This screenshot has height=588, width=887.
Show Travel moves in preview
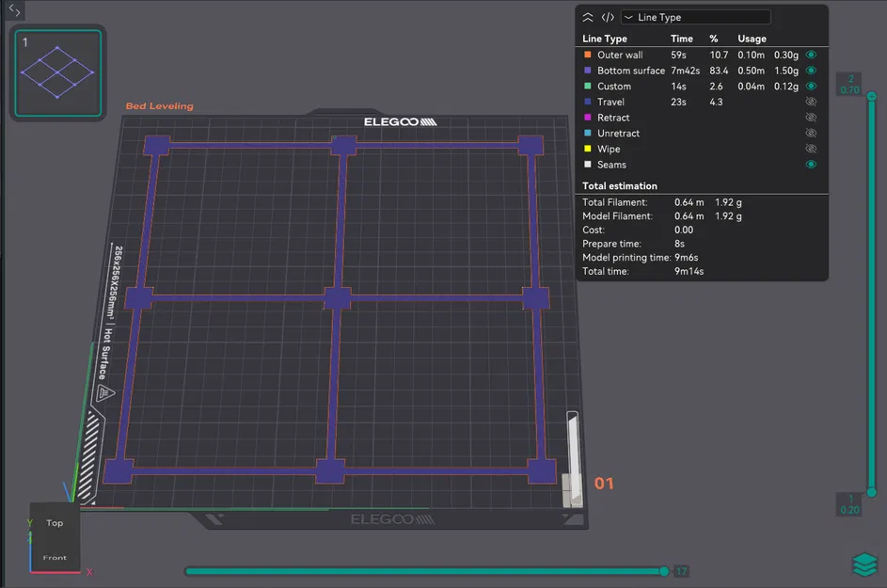811,102
